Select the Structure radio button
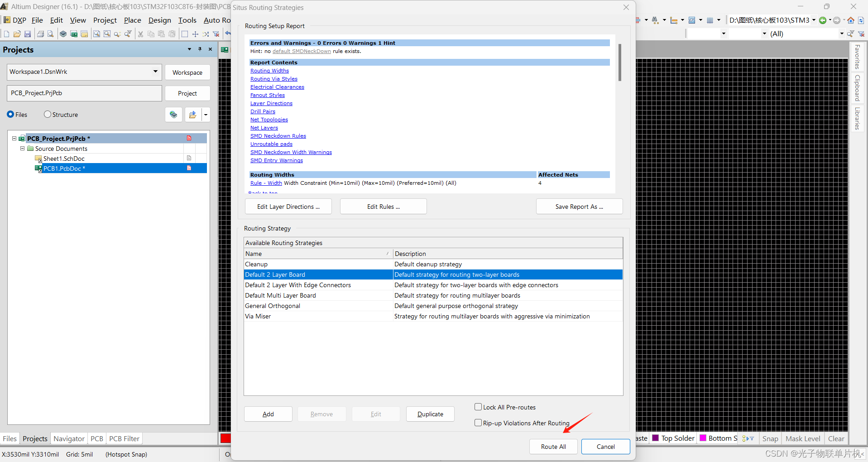The width and height of the screenshot is (868, 462). 48,115
